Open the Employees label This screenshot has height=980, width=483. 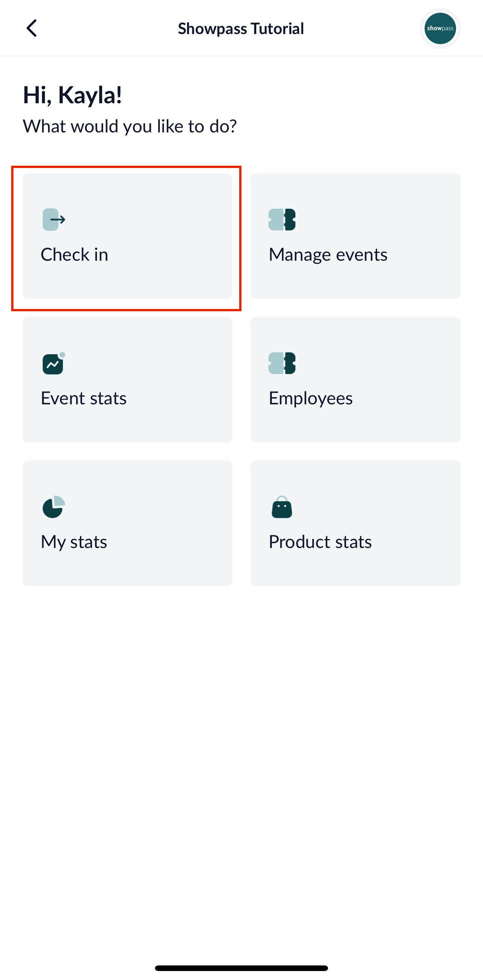click(x=311, y=399)
